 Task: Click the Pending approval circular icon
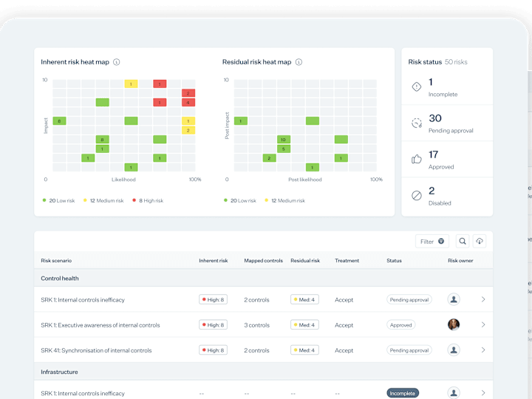[x=417, y=123]
